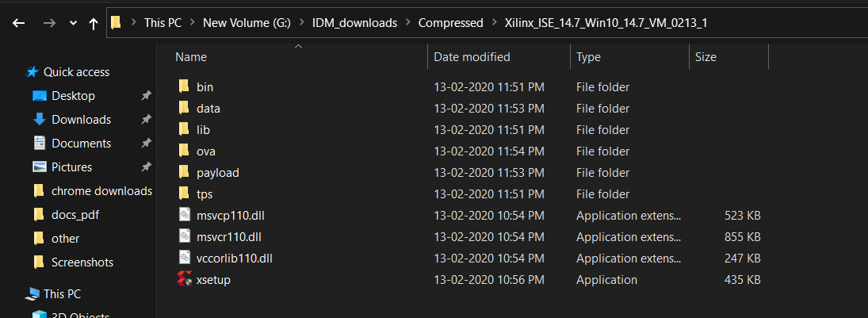Click the pin icon beside Pictures

coord(146,167)
